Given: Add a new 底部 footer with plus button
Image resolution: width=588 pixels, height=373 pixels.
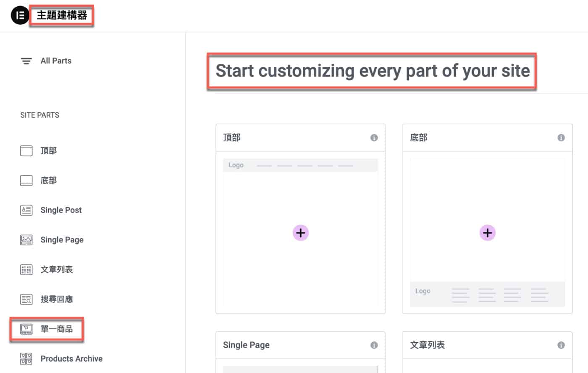Looking at the screenshot, I should pos(488,233).
